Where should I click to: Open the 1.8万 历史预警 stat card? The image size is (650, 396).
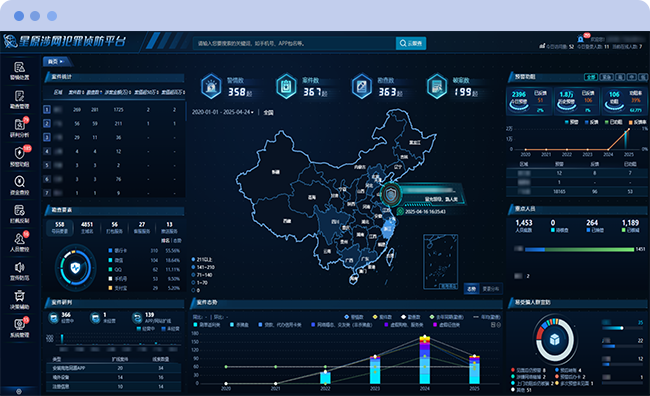[577, 101]
